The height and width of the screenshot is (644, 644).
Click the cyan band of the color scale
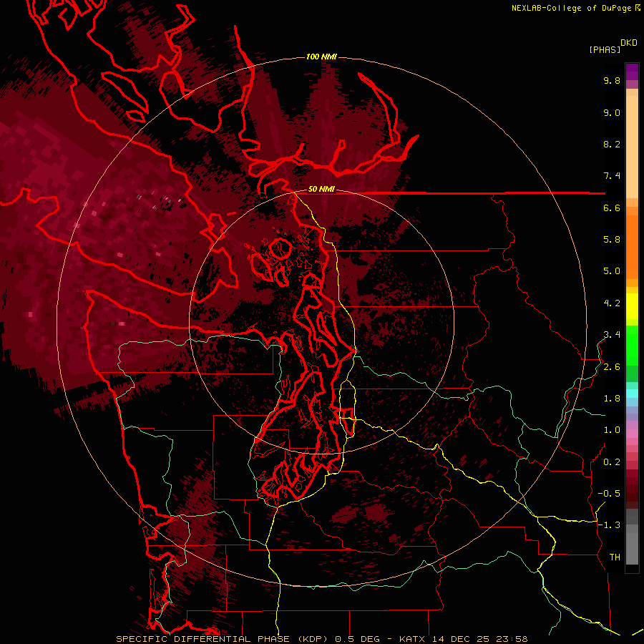(632, 394)
